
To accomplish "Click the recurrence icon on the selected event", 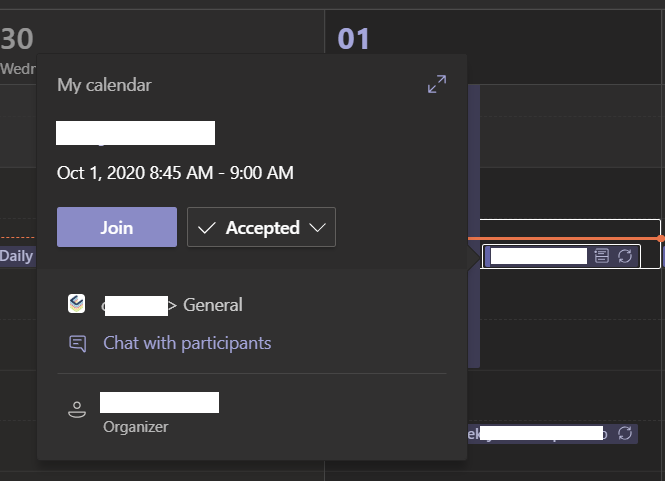I will pos(625,256).
